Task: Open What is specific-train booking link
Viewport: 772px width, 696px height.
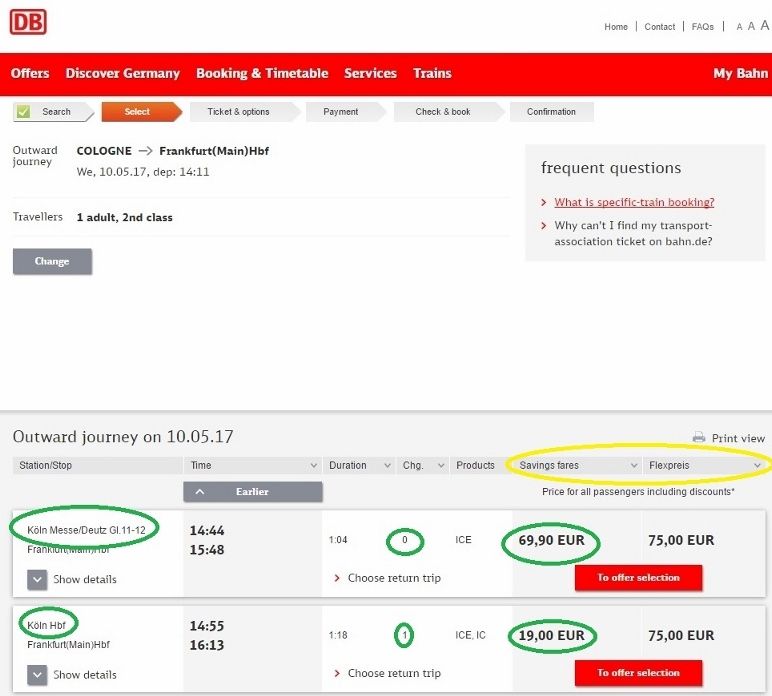Action: pos(634,202)
